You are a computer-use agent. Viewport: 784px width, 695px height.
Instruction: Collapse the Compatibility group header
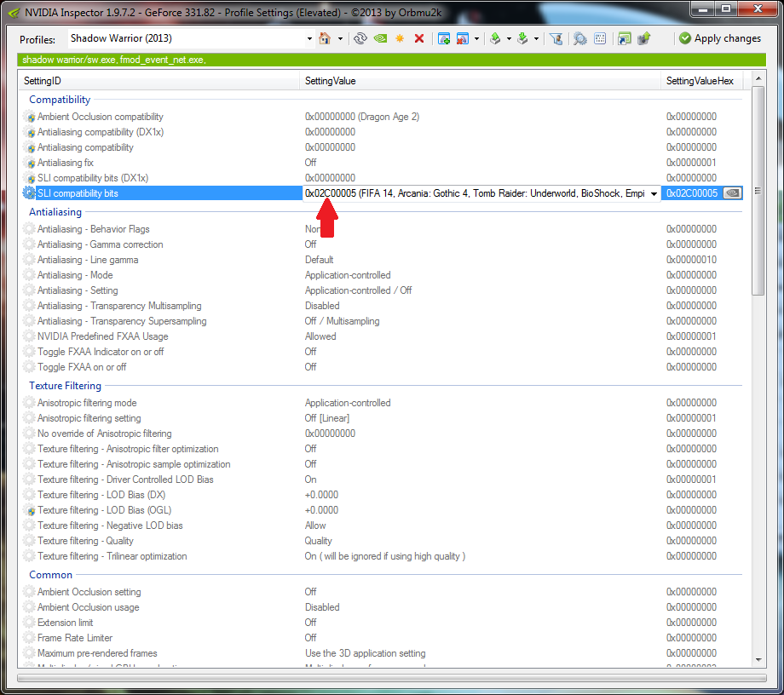coord(60,100)
